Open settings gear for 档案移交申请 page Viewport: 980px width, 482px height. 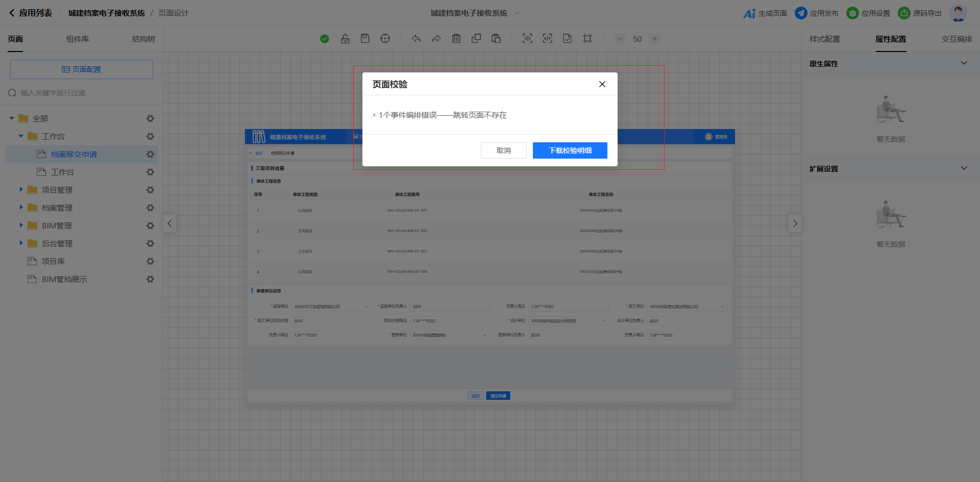coord(150,154)
